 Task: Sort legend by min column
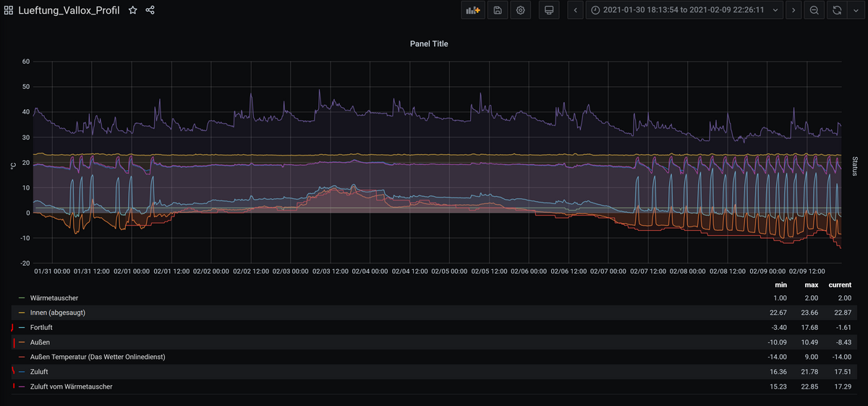[779, 284]
